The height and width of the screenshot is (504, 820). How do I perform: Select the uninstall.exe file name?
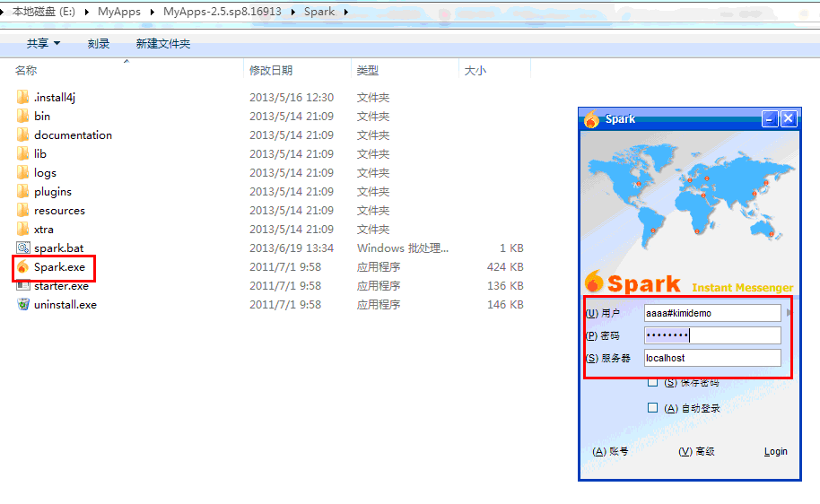65,304
